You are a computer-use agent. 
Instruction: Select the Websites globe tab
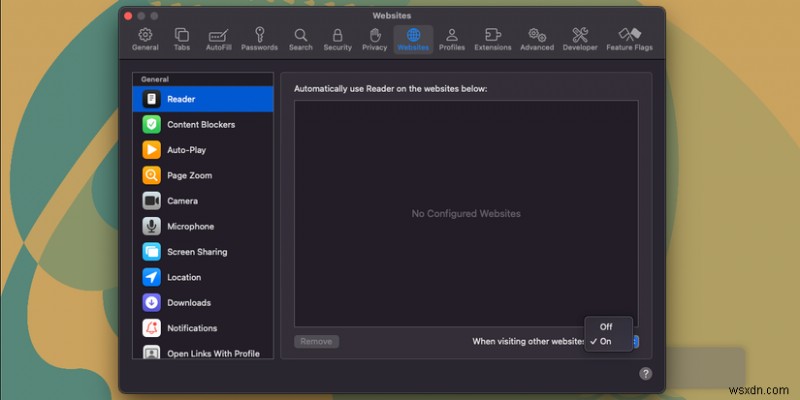(x=413, y=40)
